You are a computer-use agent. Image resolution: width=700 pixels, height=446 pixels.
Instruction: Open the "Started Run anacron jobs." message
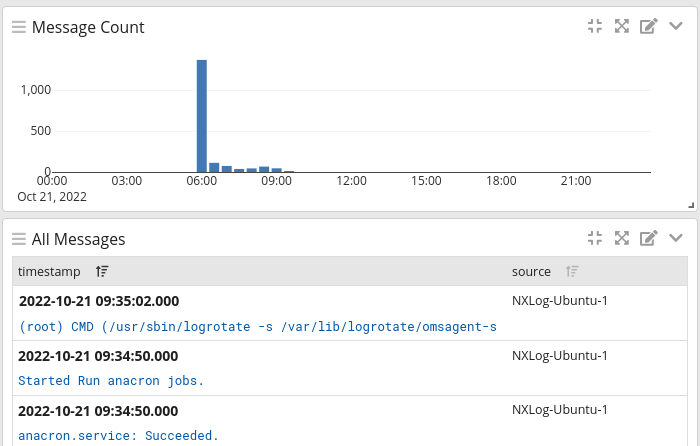click(x=111, y=380)
